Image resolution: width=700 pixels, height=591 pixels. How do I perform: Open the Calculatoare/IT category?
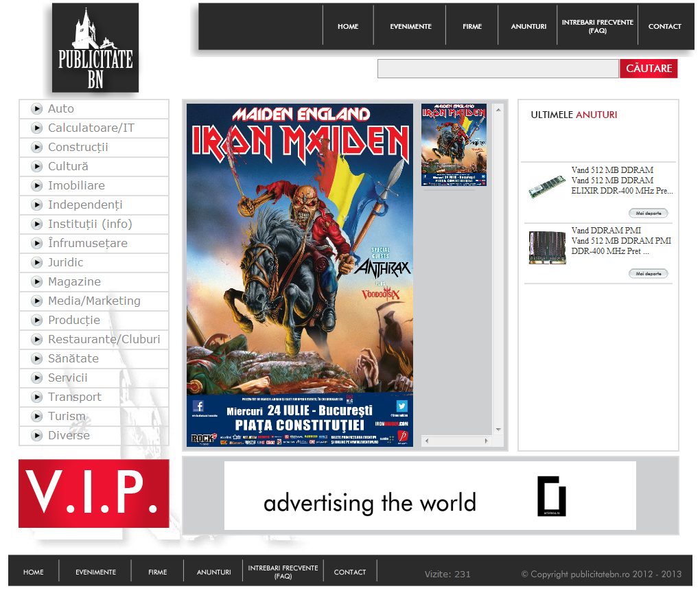tap(91, 128)
